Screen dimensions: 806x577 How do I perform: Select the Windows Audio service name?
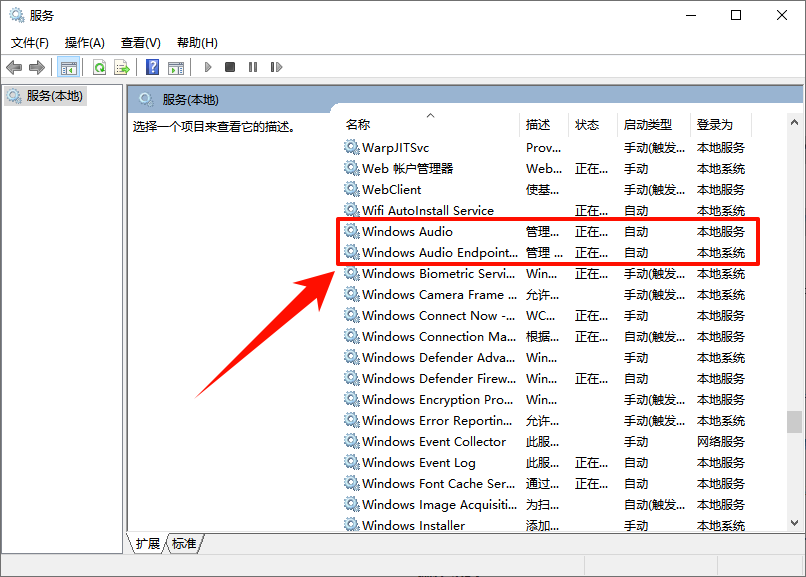coord(407,232)
